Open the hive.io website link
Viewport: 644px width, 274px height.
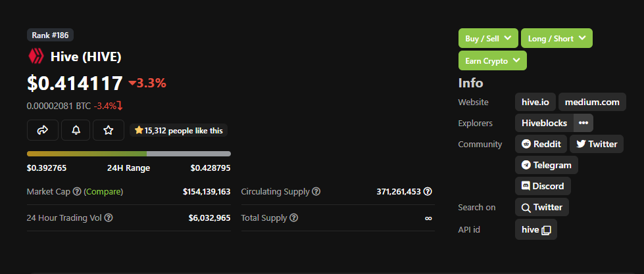point(535,102)
